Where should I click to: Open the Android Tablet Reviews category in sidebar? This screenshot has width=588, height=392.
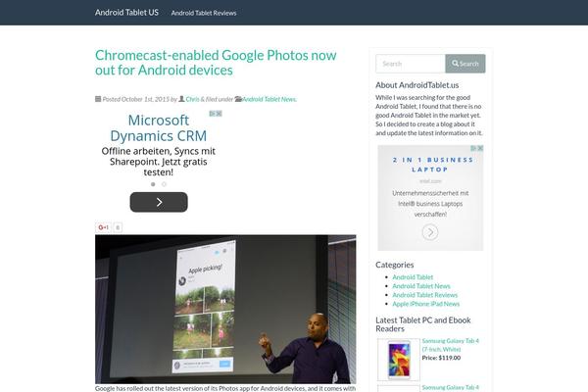point(425,295)
